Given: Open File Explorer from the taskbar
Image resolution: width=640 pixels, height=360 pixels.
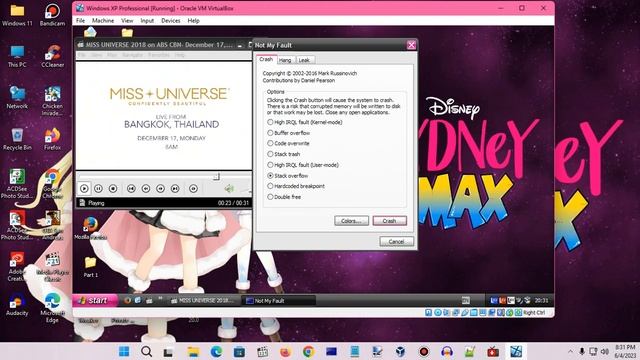Looking at the screenshot, I should (x=193, y=351).
